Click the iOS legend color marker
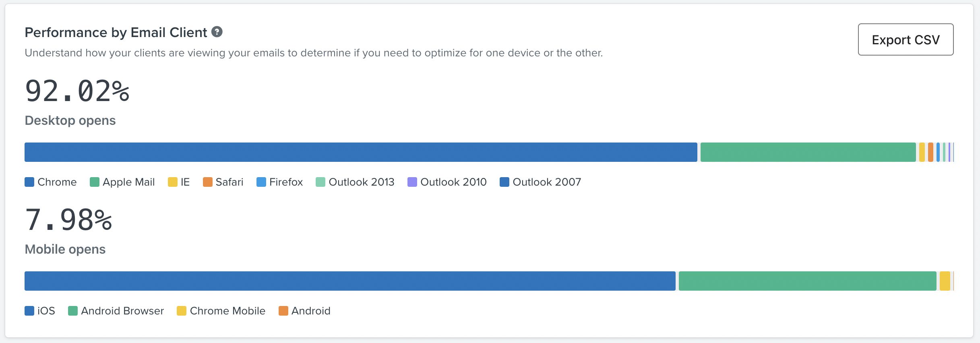This screenshot has height=343, width=980. 29,311
